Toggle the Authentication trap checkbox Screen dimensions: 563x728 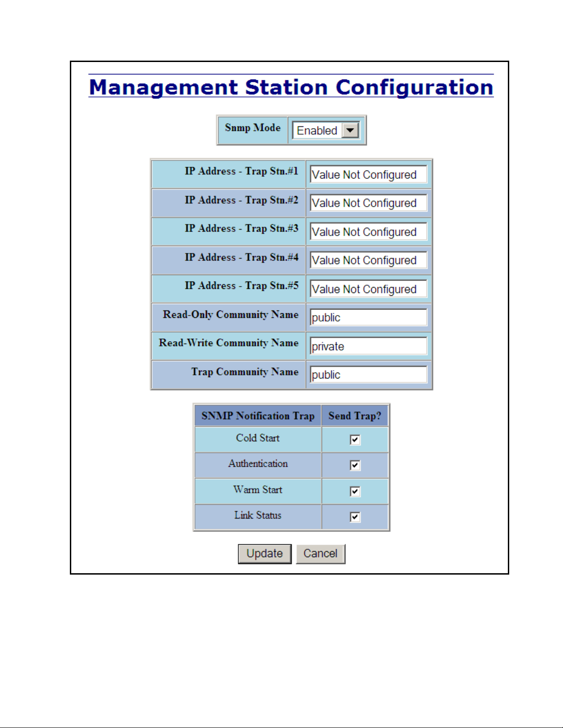tap(355, 465)
